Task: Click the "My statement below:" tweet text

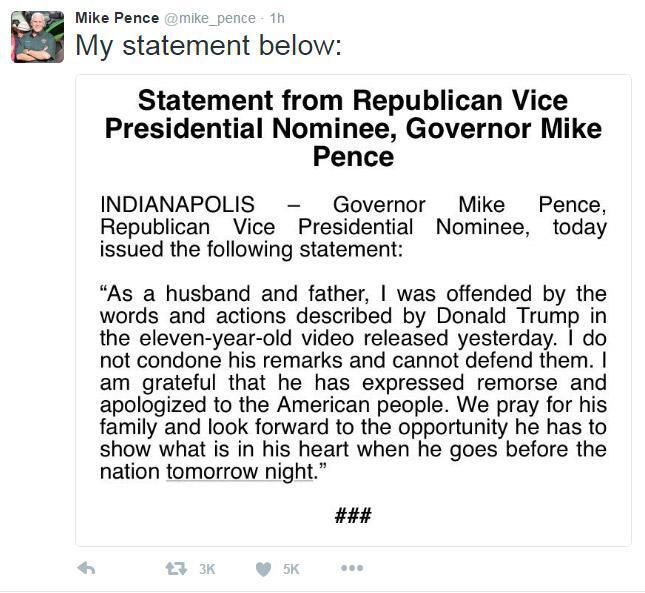Action: point(208,46)
